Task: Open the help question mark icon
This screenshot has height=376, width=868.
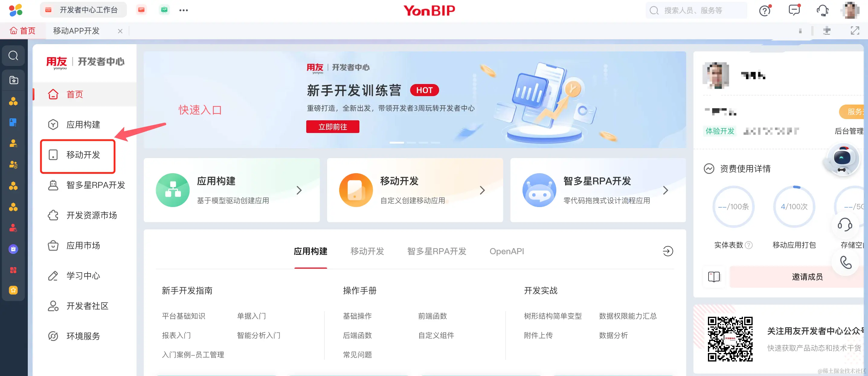Action: tap(765, 11)
